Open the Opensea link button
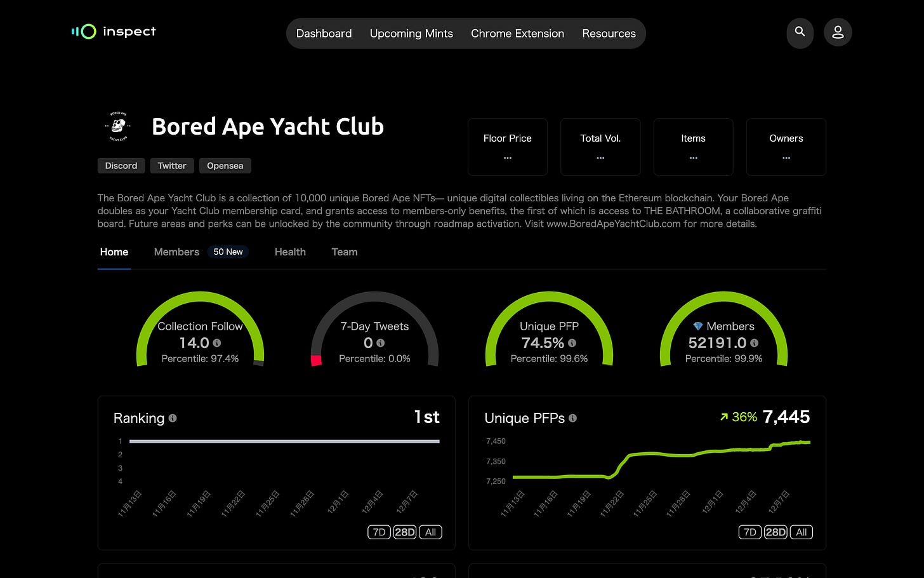This screenshot has width=924, height=578. pos(225,166)
